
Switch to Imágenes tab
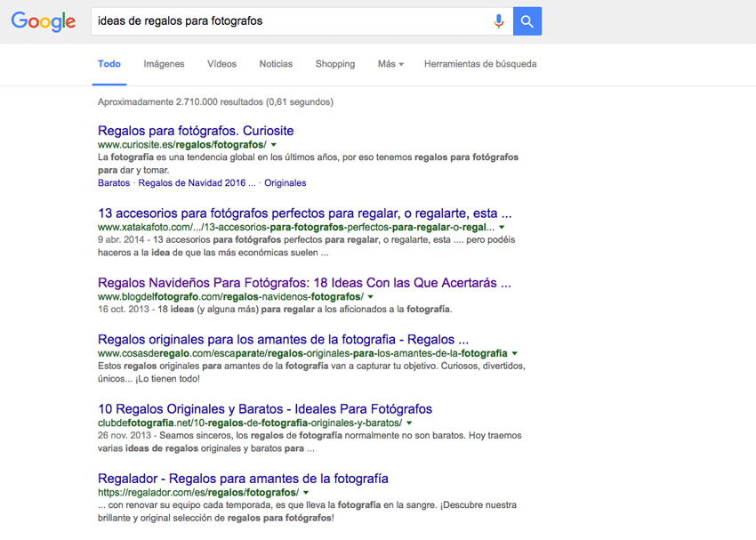(164, 64)
